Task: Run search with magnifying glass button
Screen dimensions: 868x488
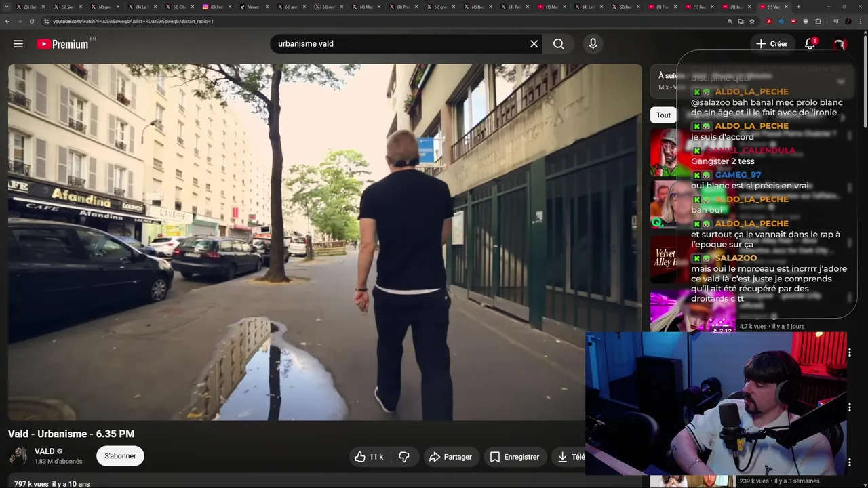Action: (x=558, y=44)
